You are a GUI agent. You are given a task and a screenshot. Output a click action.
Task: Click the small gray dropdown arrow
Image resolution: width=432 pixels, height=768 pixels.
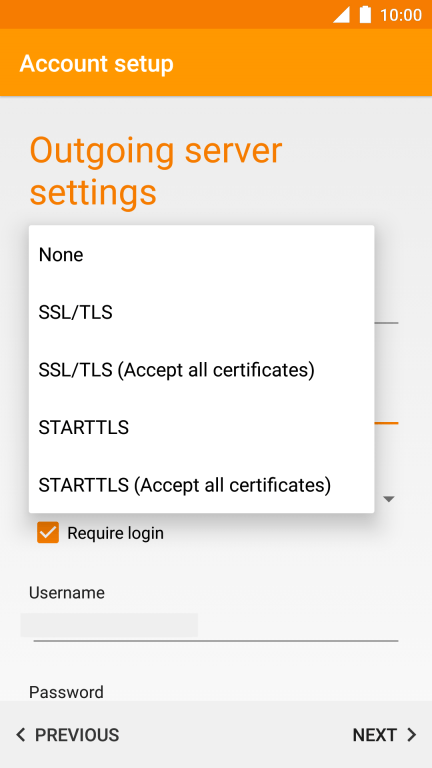pyautogui.click(x=388, y=499)
